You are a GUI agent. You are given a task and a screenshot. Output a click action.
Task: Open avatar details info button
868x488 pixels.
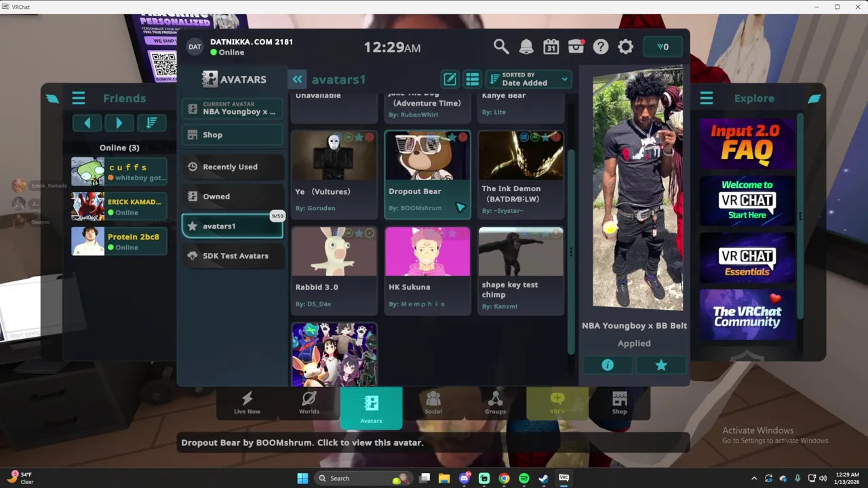coord(608,365)
